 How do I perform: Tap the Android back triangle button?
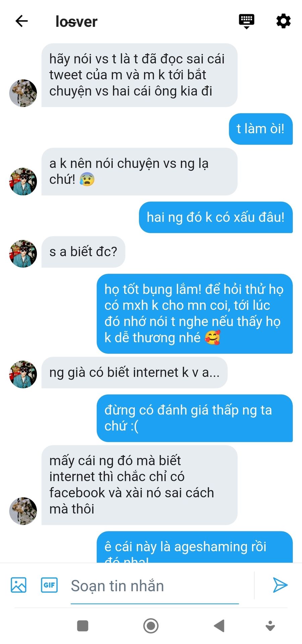(219, 626)
